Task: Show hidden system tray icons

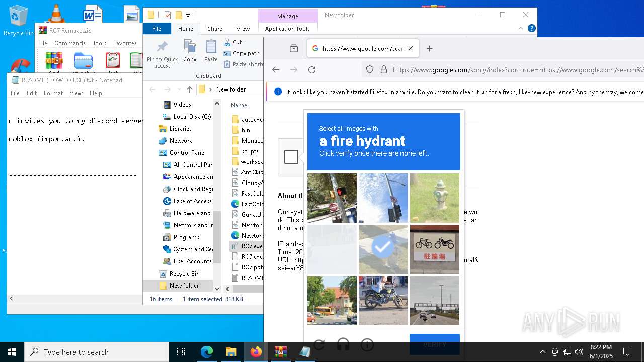Action: click(542, 352)
